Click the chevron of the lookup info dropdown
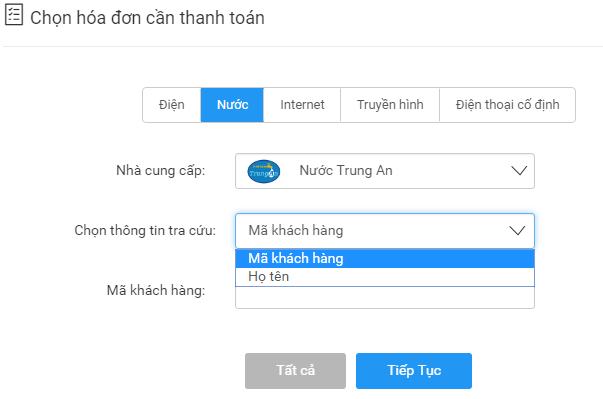603x399 pixels. point(517,231)
